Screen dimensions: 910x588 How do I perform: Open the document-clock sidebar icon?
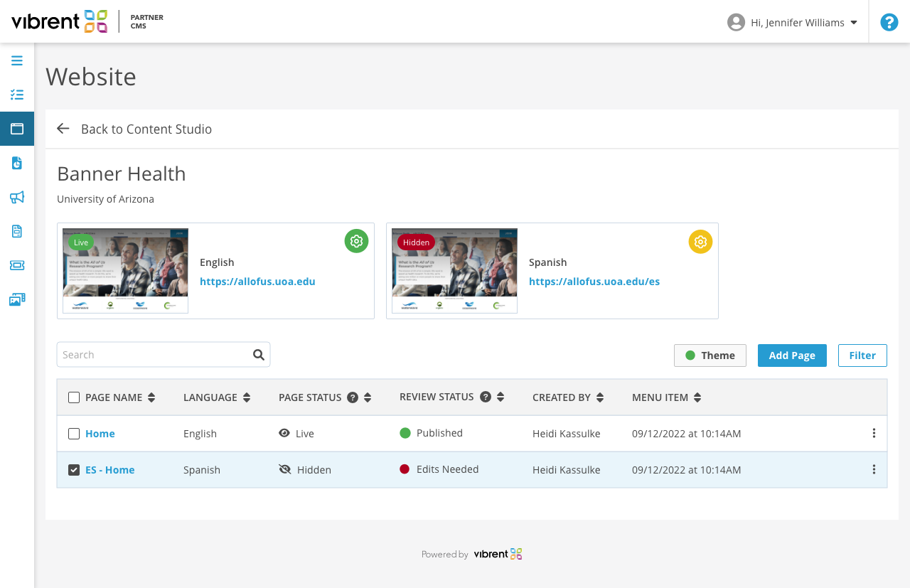pyautogui.click(x=17, y=163)
